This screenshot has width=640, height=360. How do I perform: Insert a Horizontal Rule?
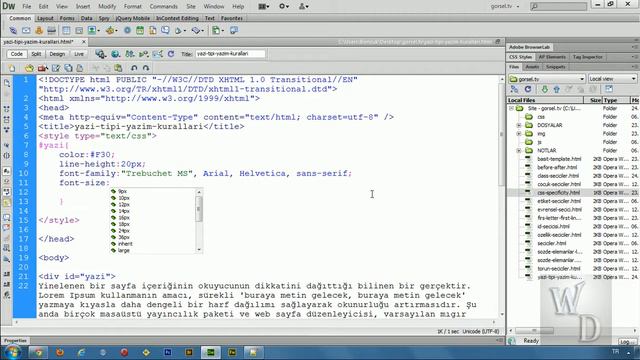point(51,31)
